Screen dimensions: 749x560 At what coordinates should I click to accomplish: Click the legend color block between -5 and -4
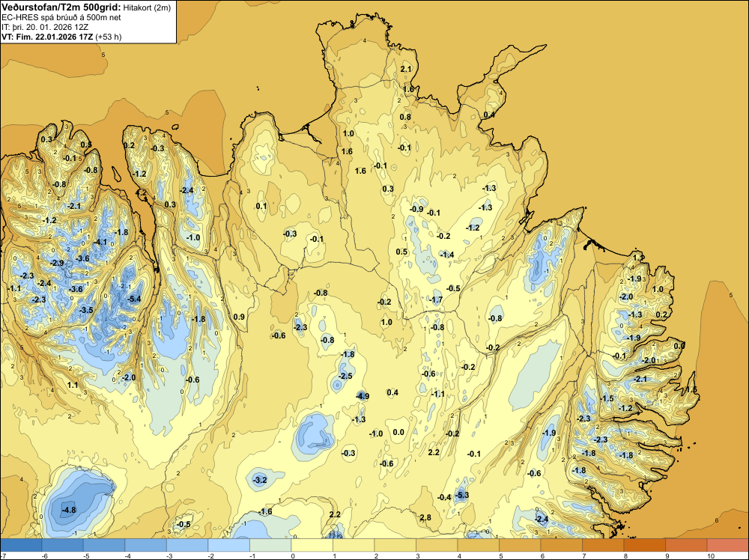[104, 545]
